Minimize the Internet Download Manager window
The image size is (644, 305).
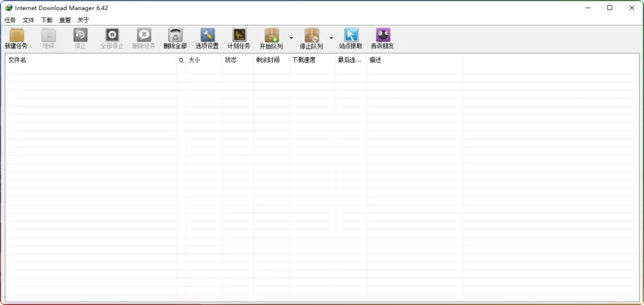[x=588, y=8]
